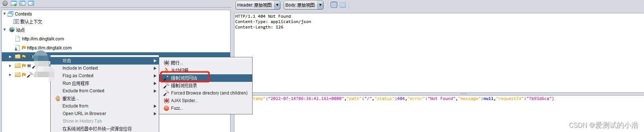This screenshot has width=644, height=132.
Task: Click the JSON response body text
Action: [403, 98]
